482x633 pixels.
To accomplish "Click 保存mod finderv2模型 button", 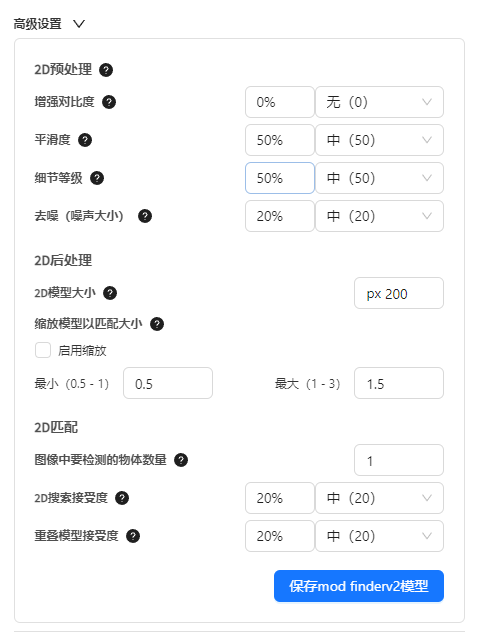I will point(359,586).
